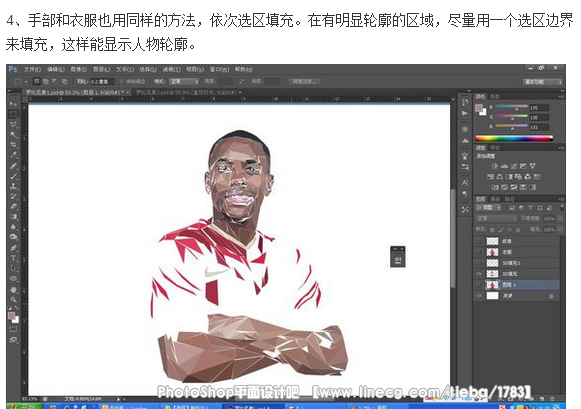Hide the background layer eye icon
This screenshot has height=409, width=581.
pyautogui.click(x=479, y=296)
